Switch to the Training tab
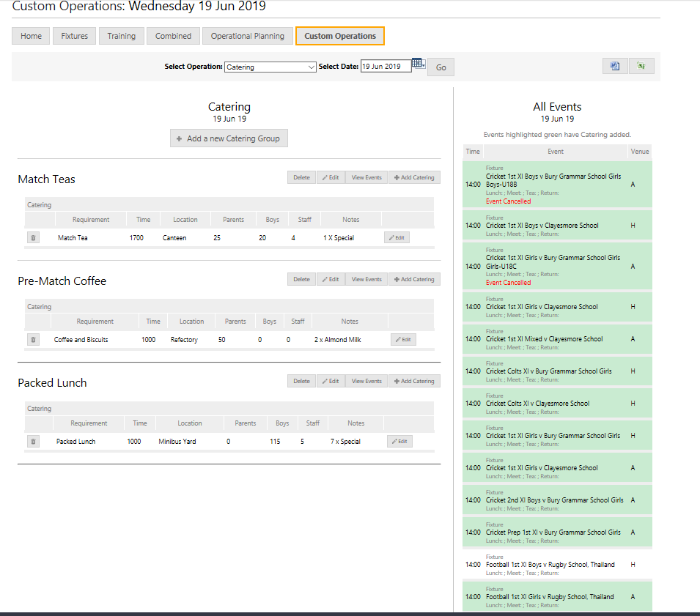This screenshot has height=616, width=700. 122,36
